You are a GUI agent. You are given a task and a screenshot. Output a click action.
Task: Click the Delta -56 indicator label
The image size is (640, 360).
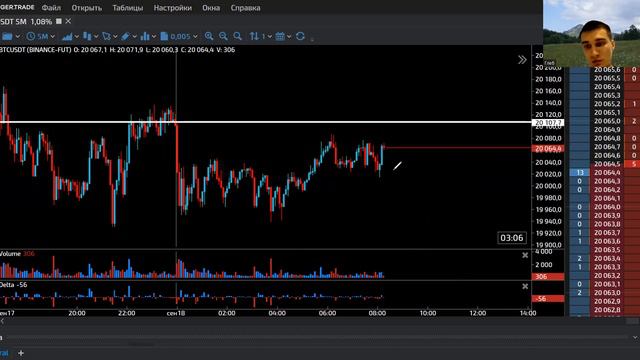[x=13, y=284]
